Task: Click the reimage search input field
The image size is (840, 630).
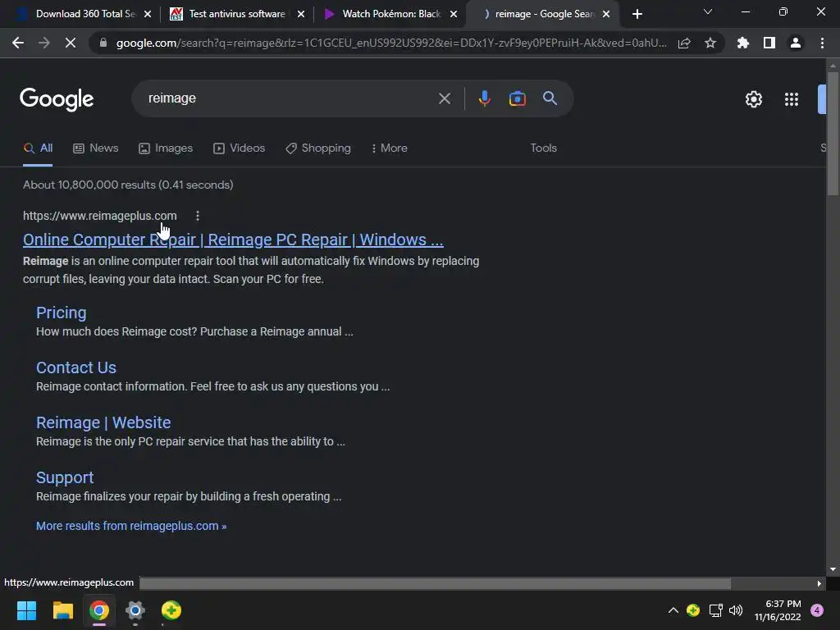Action: (x=290, y=98)
